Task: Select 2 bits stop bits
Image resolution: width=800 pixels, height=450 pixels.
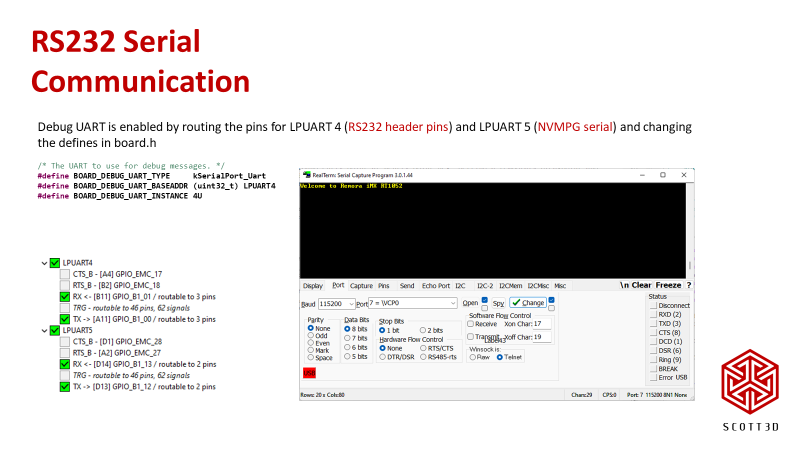Action: click(x=422, y=331)
